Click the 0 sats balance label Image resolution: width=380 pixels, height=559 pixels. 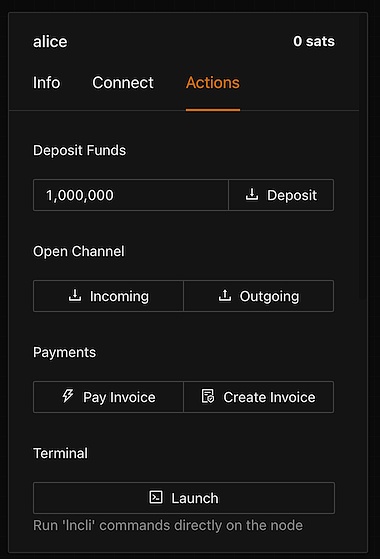[x=314, y=41]
